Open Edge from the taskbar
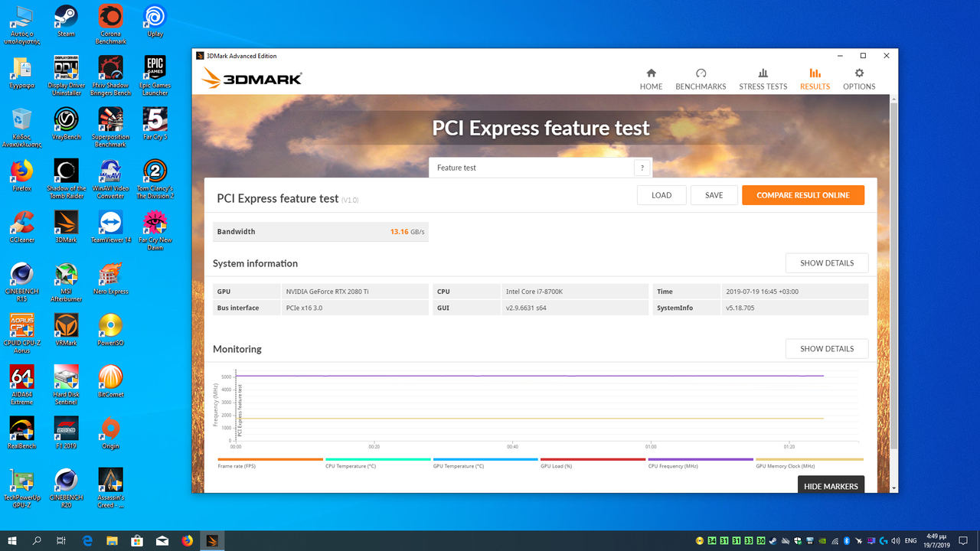980x551 pixels. pyautogui.click(x=87, y=540)
